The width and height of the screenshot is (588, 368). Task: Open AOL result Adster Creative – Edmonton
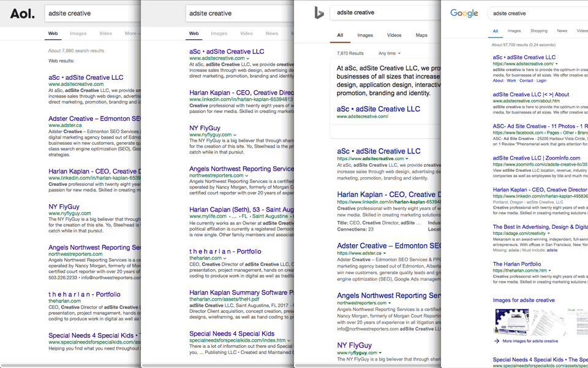pos(94,118)
